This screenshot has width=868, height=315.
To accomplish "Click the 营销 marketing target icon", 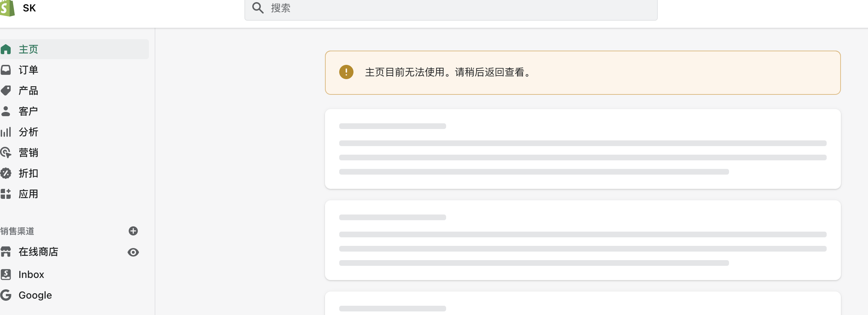I will pos(6,153).
